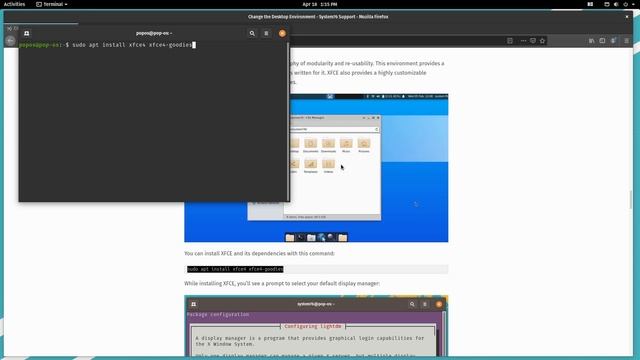Open Firefox page actions menu (three dots)
This screenshot has height=360, width=640.
(x=523, y=41)
